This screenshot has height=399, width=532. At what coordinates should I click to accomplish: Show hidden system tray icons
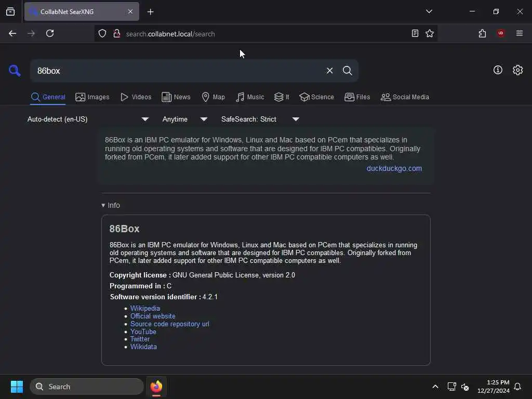[435, 387]
